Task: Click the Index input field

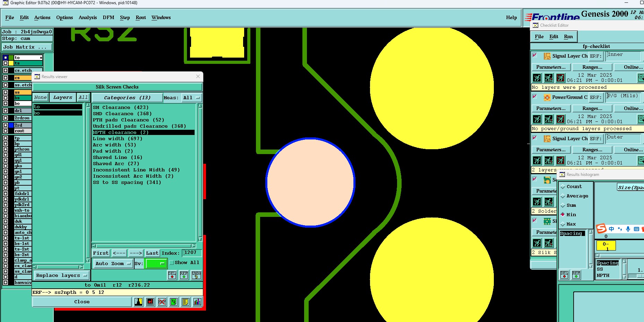Action: 192,253
